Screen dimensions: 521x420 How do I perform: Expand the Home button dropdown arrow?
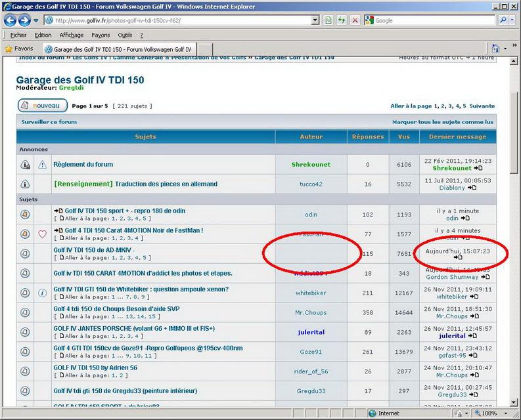click(505, 49)
